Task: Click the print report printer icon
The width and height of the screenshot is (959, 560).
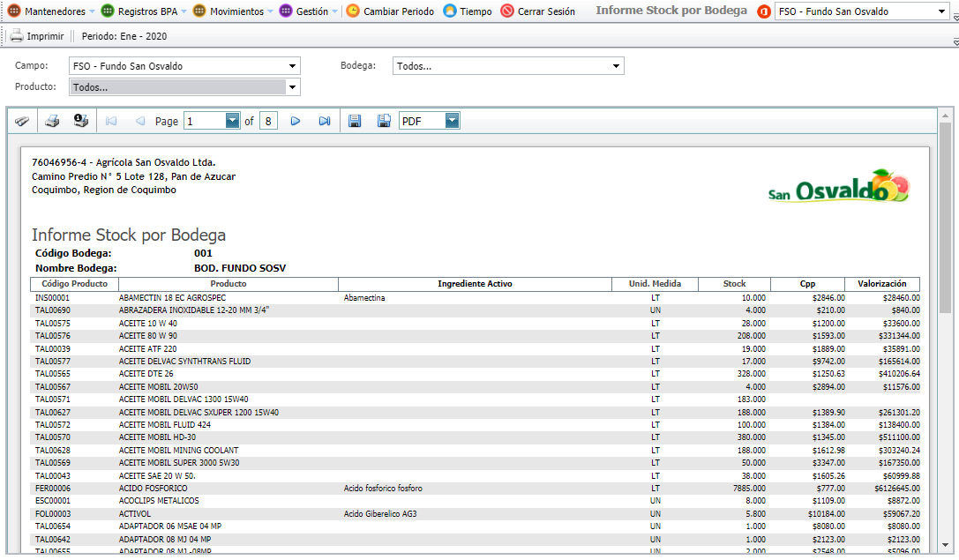Action: [x=52, y=121]
